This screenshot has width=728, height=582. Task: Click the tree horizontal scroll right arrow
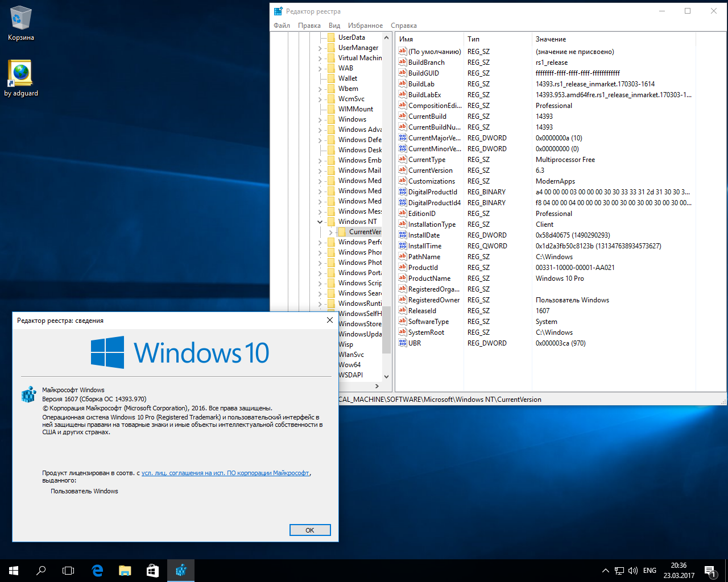coord(377,386)
